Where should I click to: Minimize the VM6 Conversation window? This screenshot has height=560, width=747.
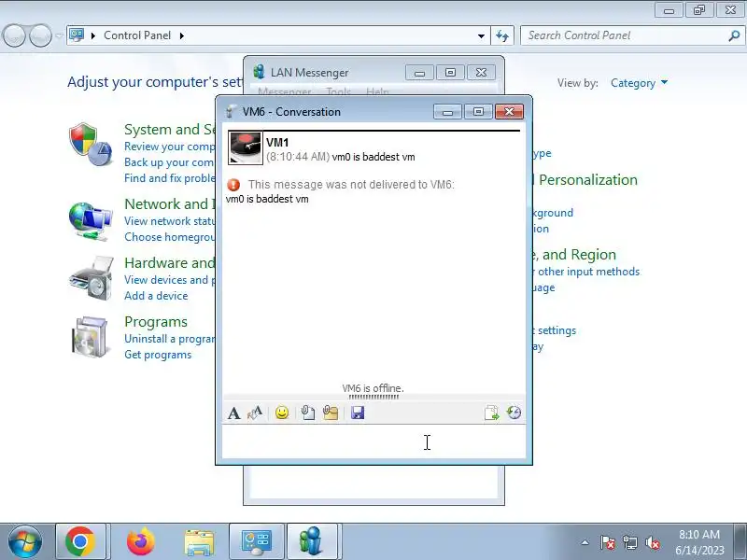click(447, 111)
